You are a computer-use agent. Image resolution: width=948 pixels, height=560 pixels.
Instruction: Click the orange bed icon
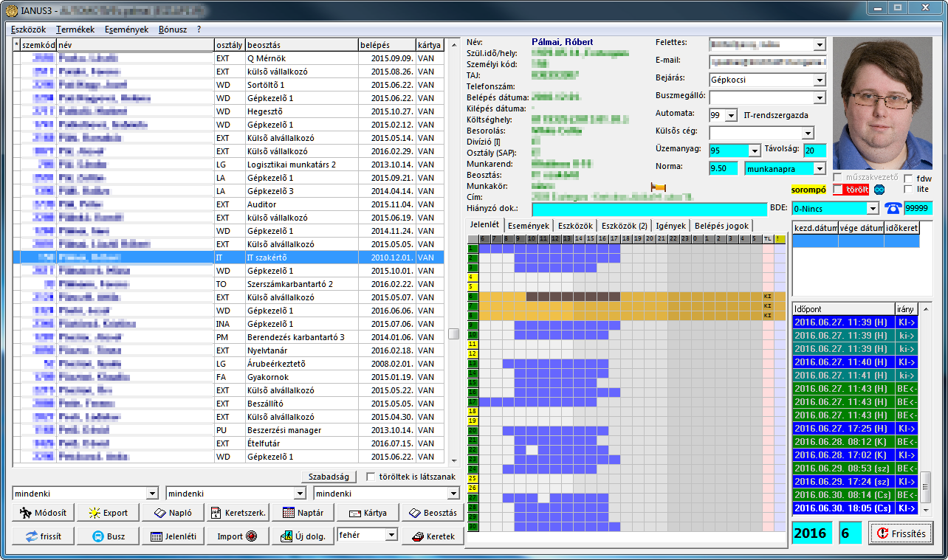click(658, 187)
